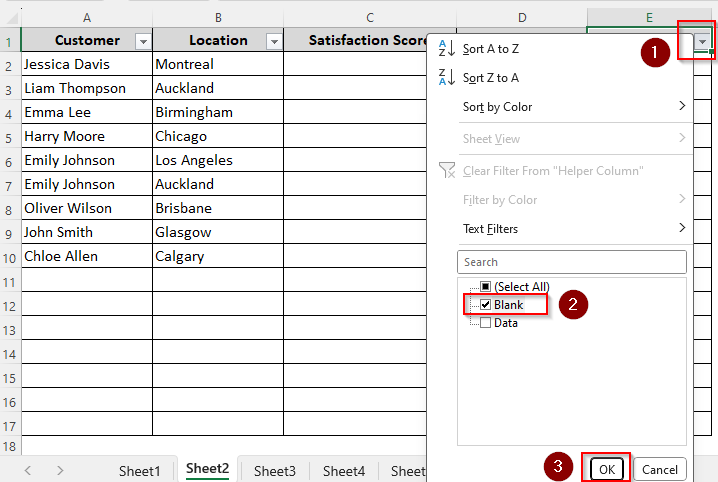This screenshot has width=718, height=482.
Task: Open the Text Filters submenu
Action: [490, 229]
